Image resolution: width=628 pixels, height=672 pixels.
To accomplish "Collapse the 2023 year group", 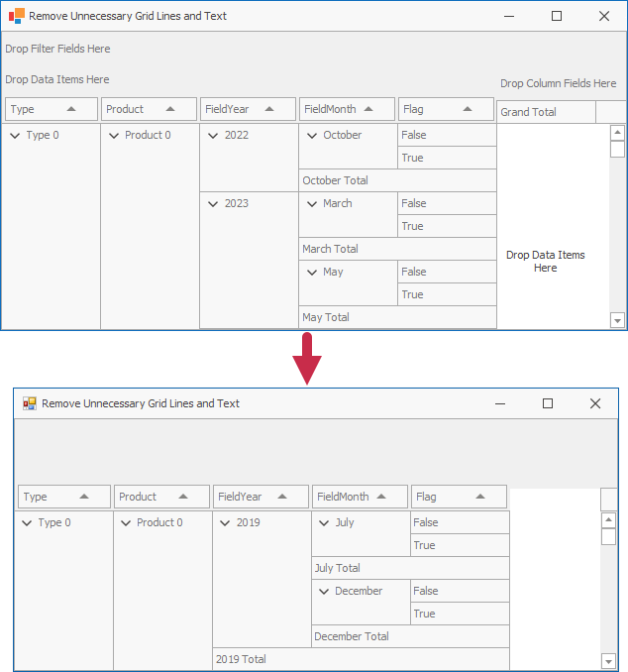I will (x=213, y=203).
